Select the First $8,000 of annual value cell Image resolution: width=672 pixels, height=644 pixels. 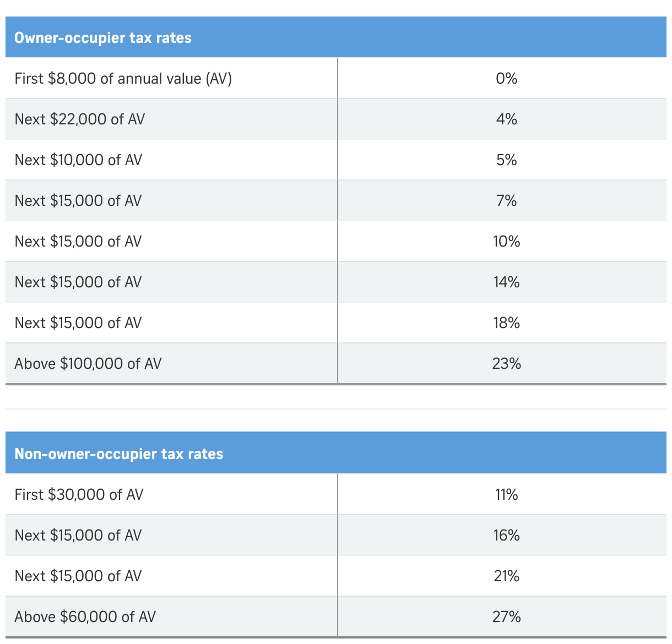pyautogui.click(x=123, y=79)
